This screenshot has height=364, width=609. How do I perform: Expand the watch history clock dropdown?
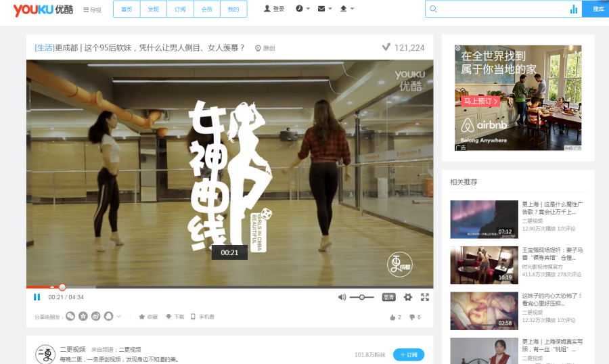pos(302,9)
